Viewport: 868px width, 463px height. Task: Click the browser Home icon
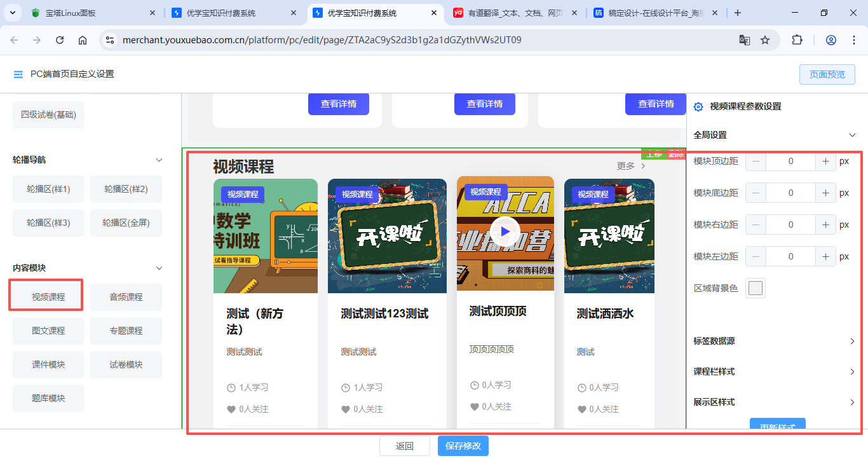click(x=83, y=40)
